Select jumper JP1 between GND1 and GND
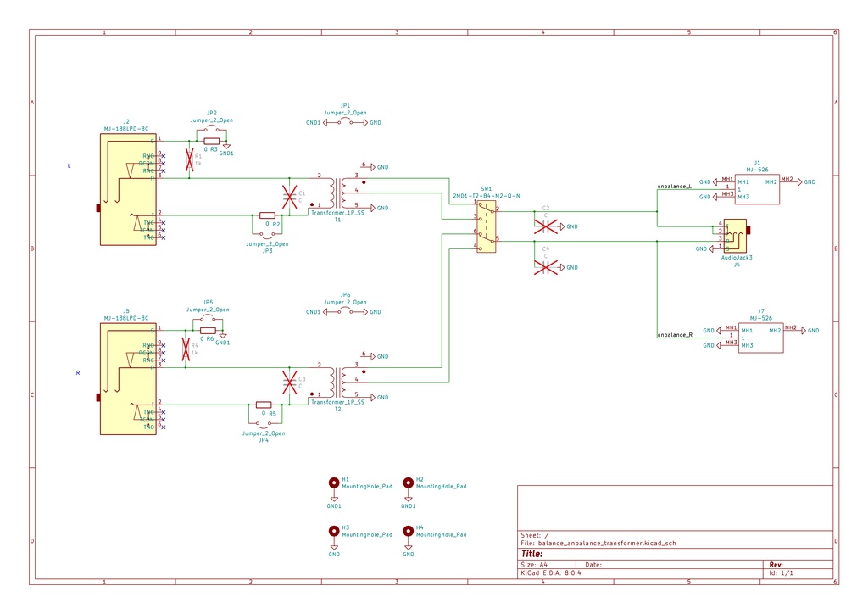Viewport: 868px width, 614px height. [x=345, y=122]
